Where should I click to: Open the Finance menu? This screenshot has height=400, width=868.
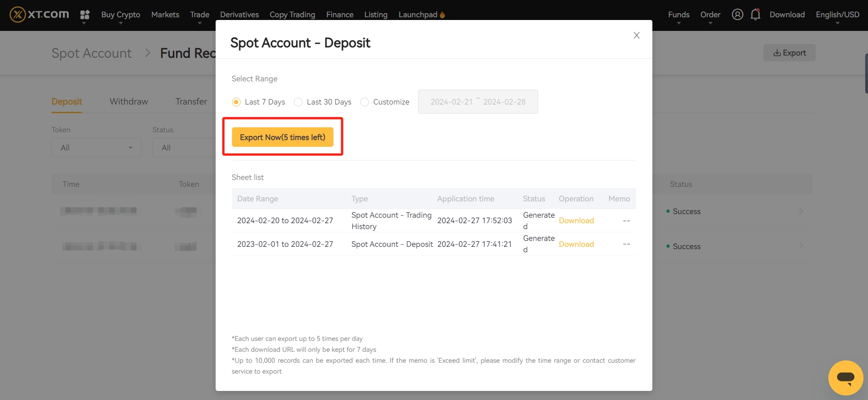tap(340, 15)
